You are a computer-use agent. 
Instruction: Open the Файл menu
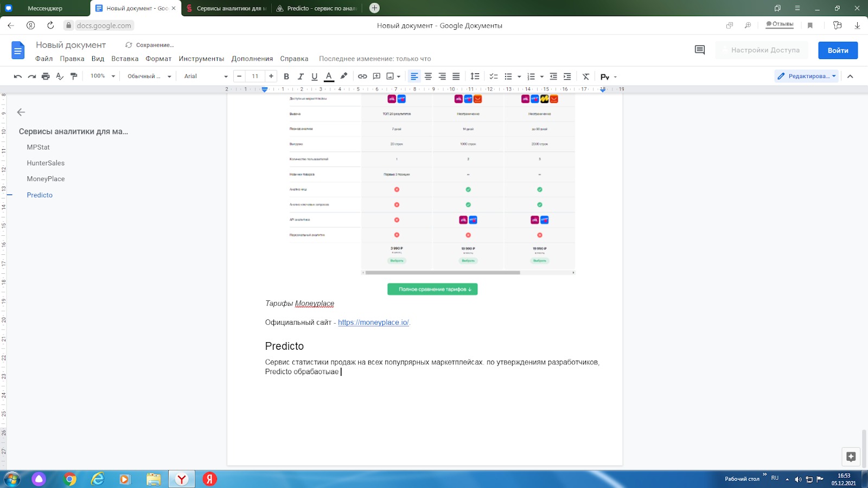click(x=44, y=59)
